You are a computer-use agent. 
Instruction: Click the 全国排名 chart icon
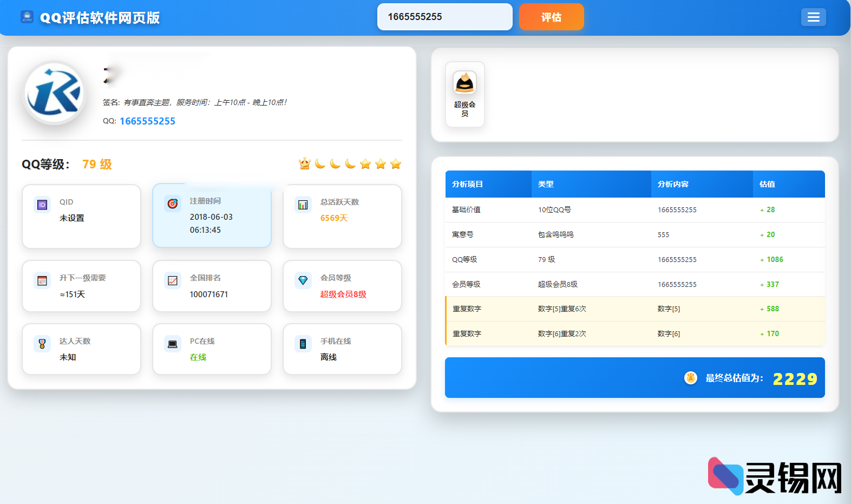click(173, 280)
